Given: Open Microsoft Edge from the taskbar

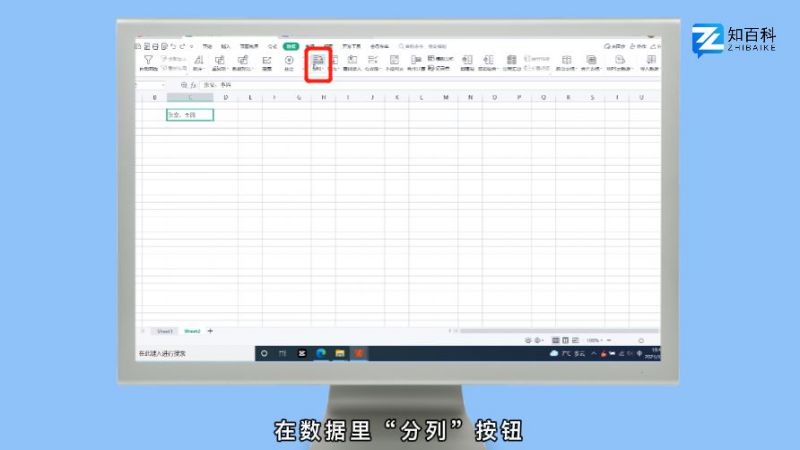Looking at the screenshot, I should pos(321,353).
